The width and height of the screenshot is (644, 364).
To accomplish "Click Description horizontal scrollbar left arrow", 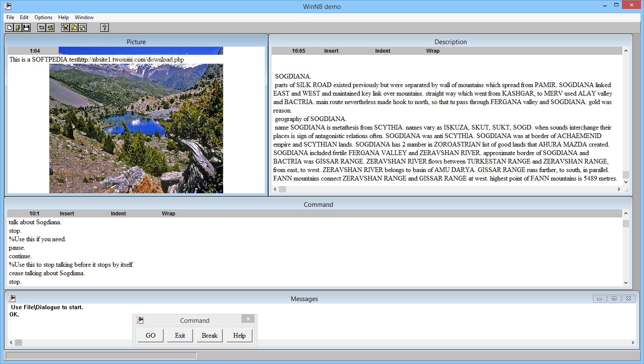I will (275, 189).
